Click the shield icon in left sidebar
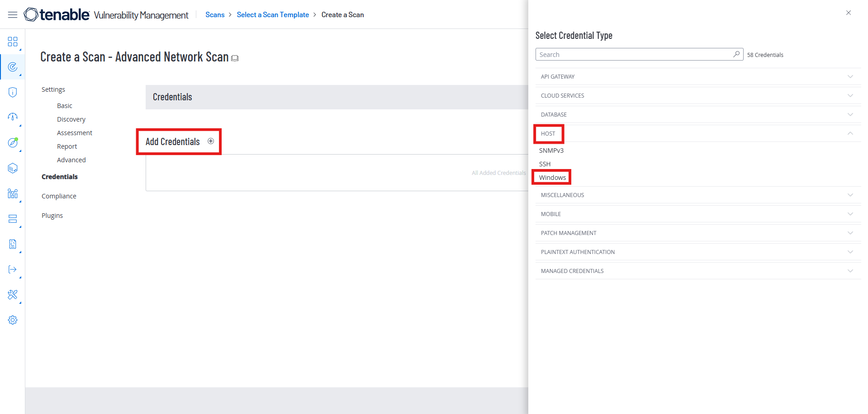Viewport: 868px width, 414px height. 13,92
